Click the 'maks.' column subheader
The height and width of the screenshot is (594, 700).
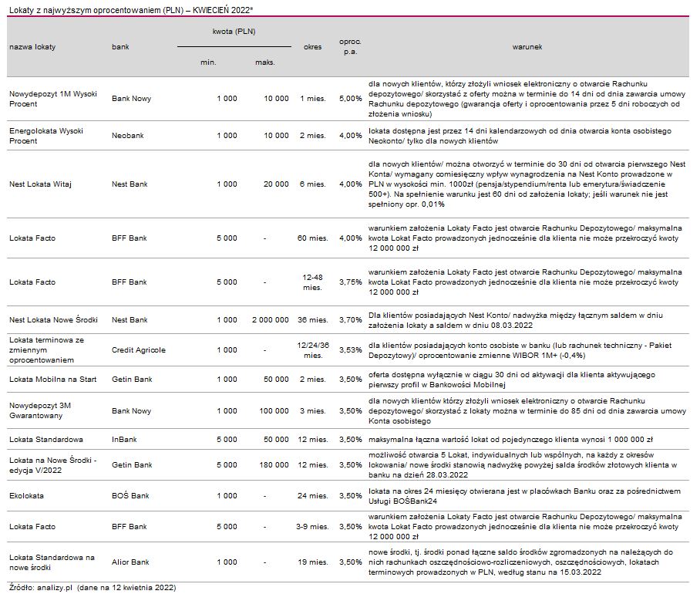click(x=264, y=62)
